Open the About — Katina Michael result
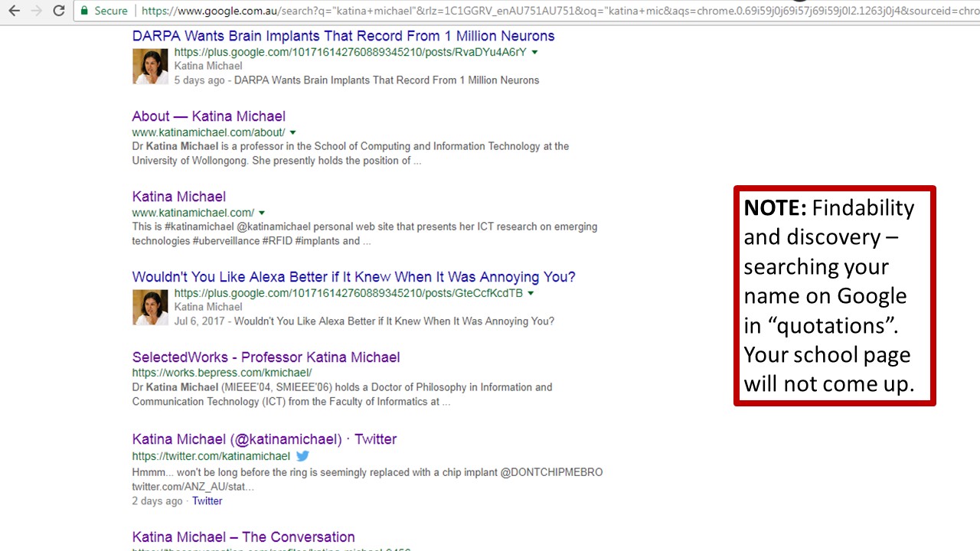 [x=208, y=116]
